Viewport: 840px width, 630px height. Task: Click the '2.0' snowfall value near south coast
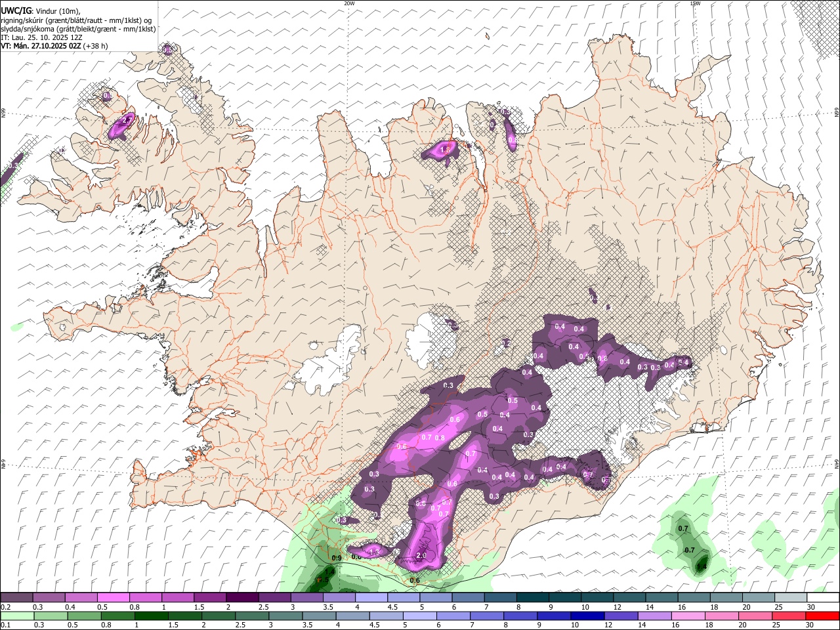[x=421, y=556]
